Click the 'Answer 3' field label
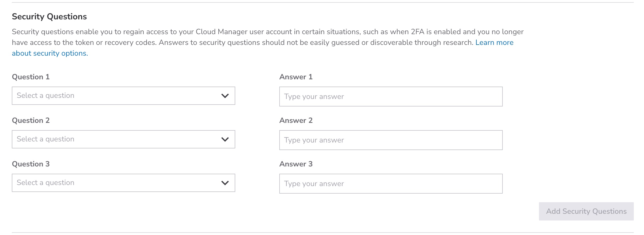Screen dimensions: 644x235 click(296, 164)
